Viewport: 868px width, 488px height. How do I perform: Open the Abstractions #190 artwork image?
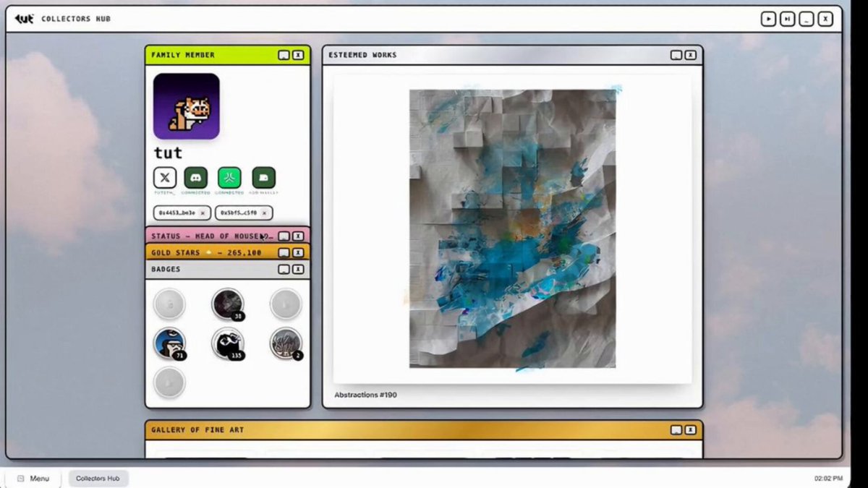point(513,228)
